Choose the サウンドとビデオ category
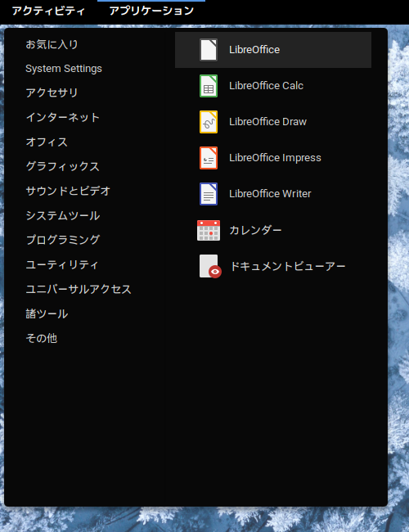The image size is (409, 532). click(68, 191)
